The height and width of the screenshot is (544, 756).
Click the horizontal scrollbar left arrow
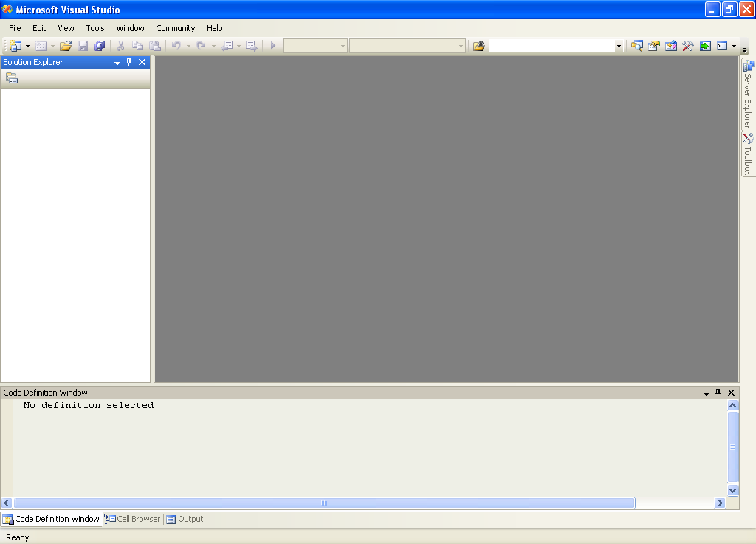pos(6,503)
